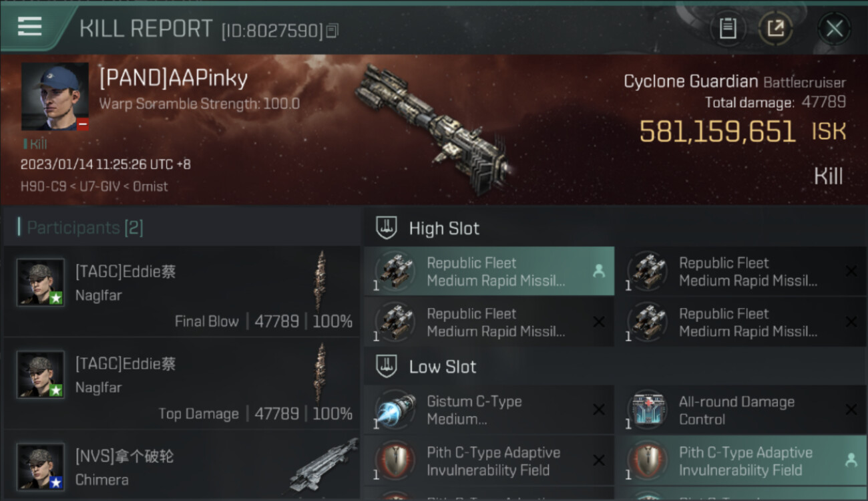Image resolution: width=868 pixels, height=501 pixels.
Task: Copy the kill report ID icon
Action: coord(333,30)
